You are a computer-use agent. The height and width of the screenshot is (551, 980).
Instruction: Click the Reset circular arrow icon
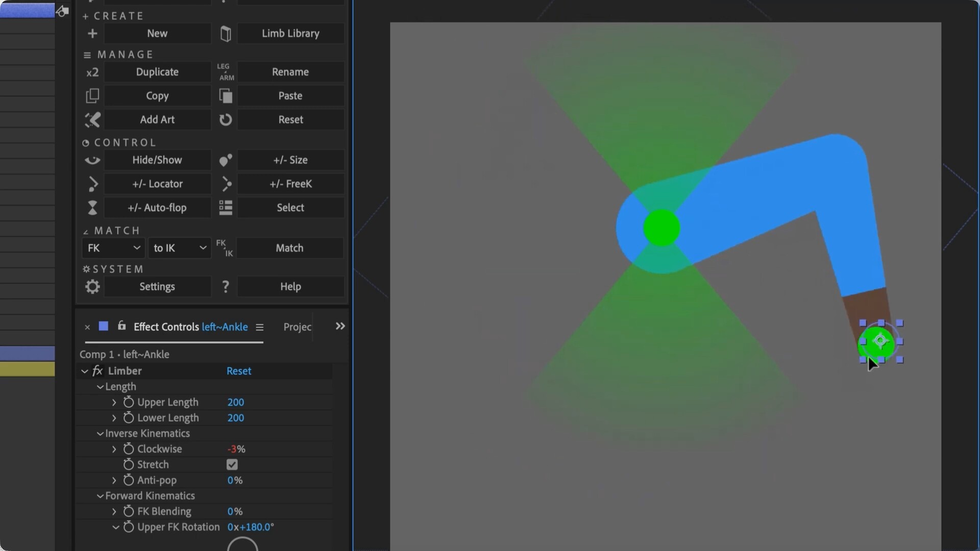coord(226,120)
